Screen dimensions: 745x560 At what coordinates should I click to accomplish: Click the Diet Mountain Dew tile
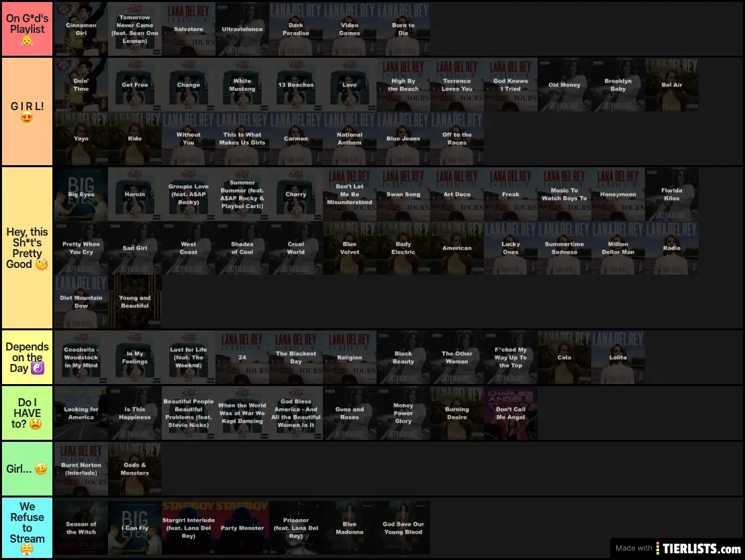click(x=81, y=301)
